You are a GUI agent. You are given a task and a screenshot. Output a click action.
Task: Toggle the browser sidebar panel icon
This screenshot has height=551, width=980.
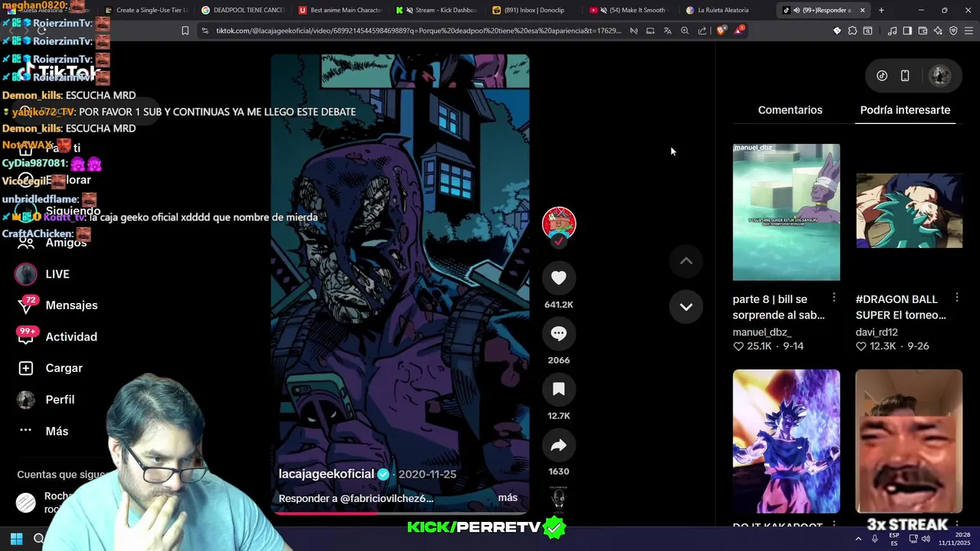tap(907, 31)
